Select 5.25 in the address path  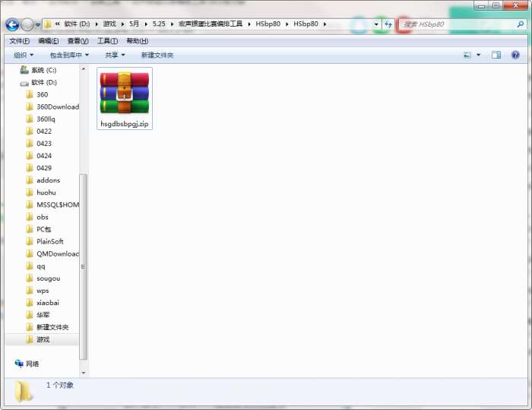[159, 24]
